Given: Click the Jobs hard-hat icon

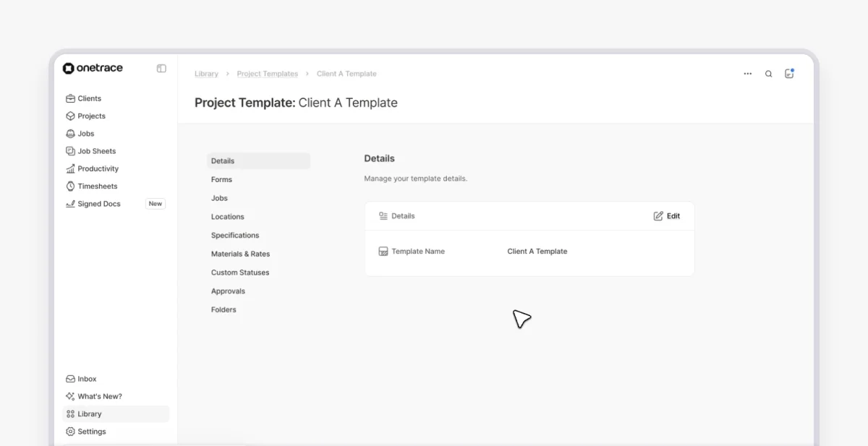Looking at the screenshot, I should [x=70, y=133].
